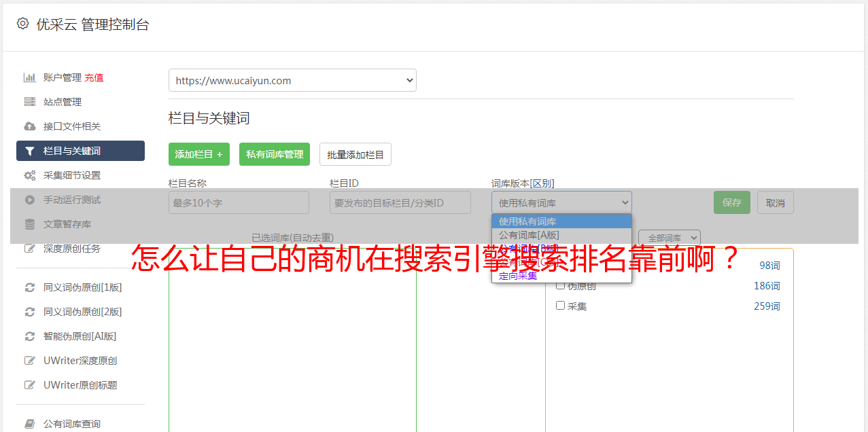
Task: Open 公有词库查询 in the sidebar
Action: point(72,424)
